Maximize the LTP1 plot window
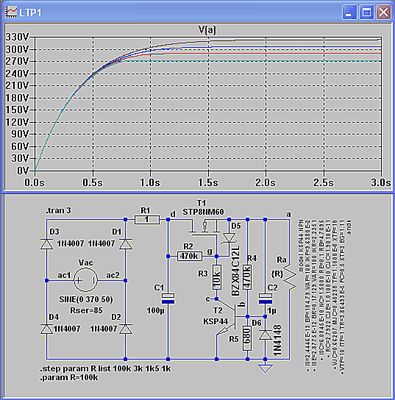Viewport: 395px width, 400px height. pos(367,13)
